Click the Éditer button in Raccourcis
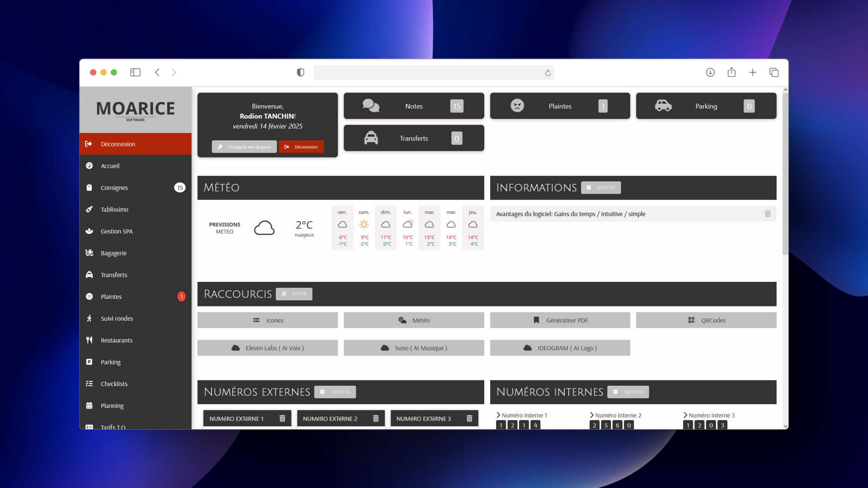The width and height of the screenshot is (868, 488). pos(294,294)
